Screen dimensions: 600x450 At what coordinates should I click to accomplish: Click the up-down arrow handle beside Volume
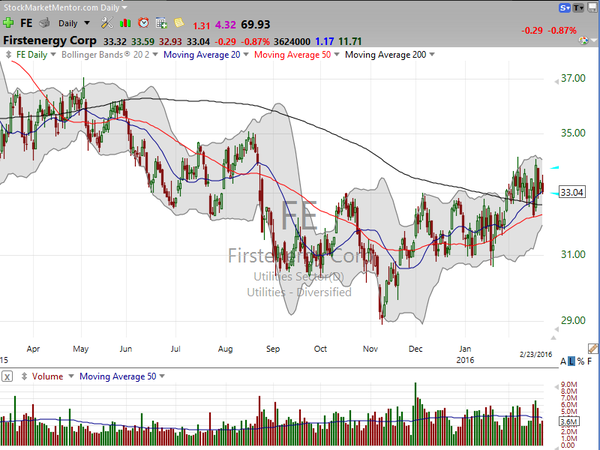click(x=24, y=376)
